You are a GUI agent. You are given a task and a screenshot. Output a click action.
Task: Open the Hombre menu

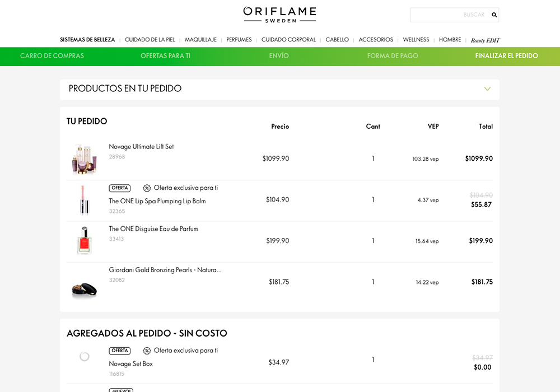450,40
